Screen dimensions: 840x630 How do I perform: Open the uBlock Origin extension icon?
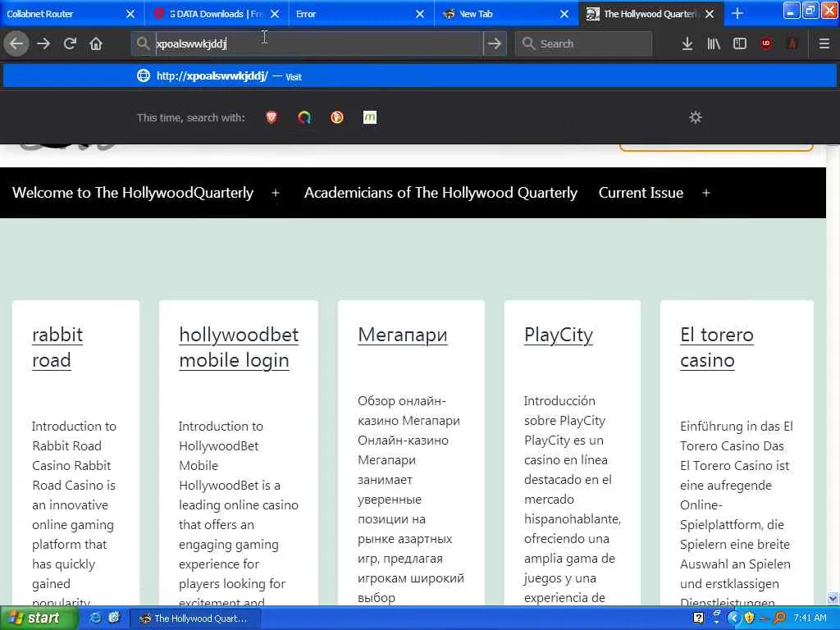click(x=766, y=44)
